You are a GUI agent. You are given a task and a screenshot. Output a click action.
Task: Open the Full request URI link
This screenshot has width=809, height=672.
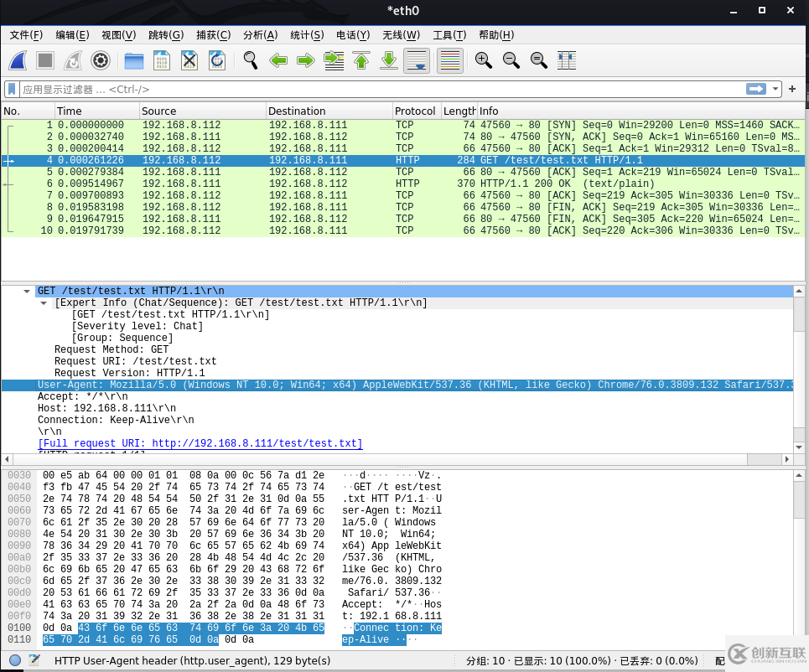click(200, 443)
